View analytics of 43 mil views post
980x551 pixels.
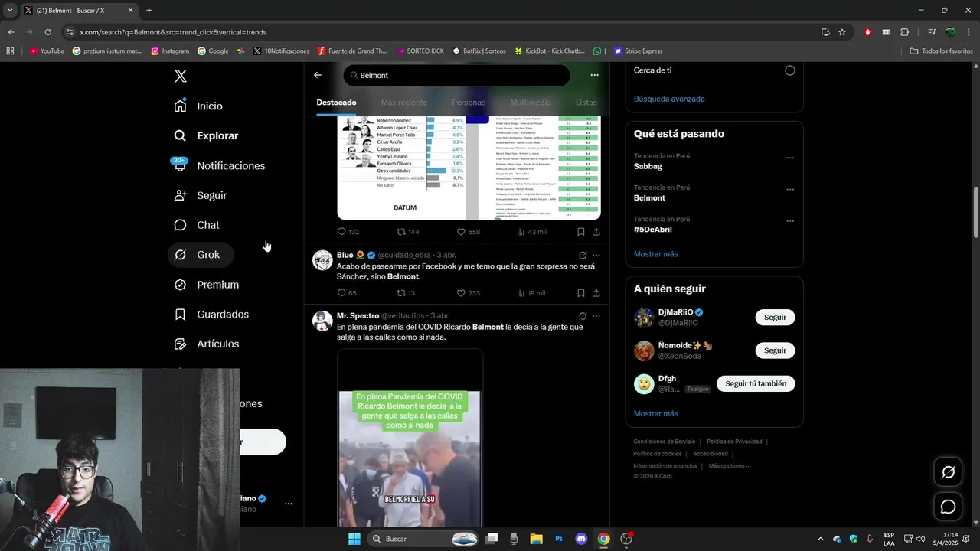coord(531,232)
